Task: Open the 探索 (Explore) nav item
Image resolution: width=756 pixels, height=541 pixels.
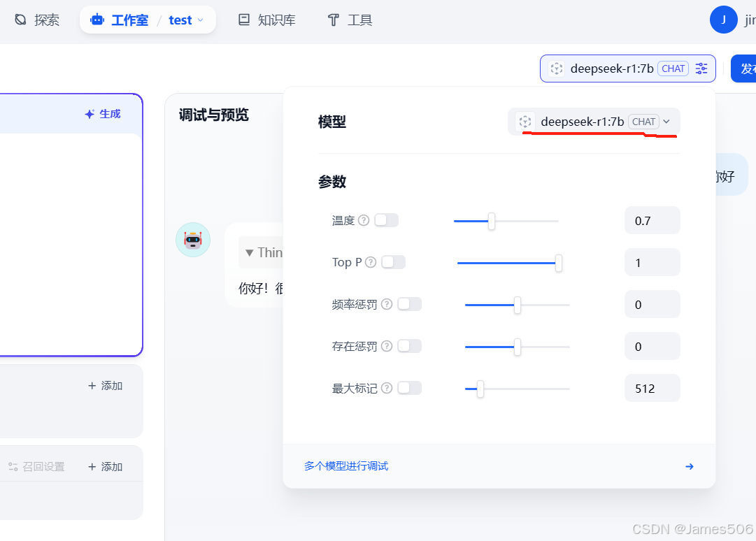Action: tap(36, 20)
